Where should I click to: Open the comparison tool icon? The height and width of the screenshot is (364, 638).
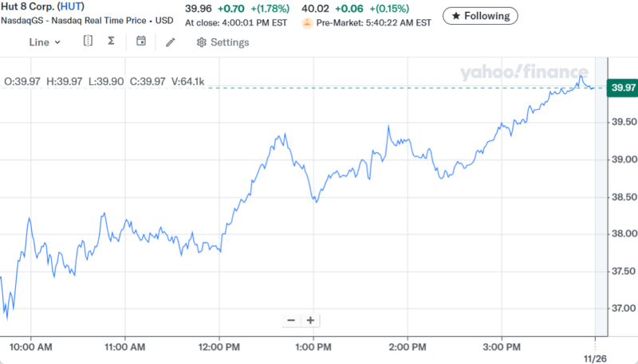point(88,41)
